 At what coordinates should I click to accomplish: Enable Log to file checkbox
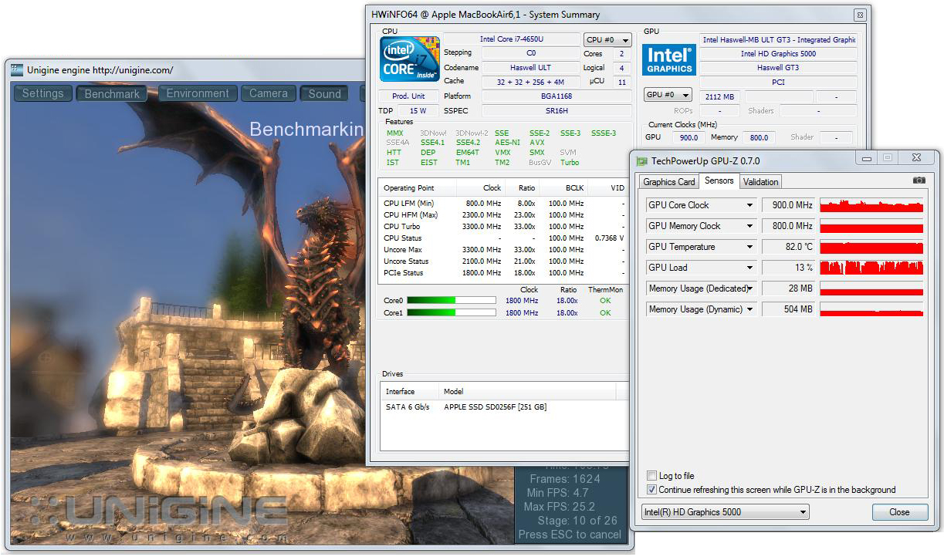coord(652,476)
